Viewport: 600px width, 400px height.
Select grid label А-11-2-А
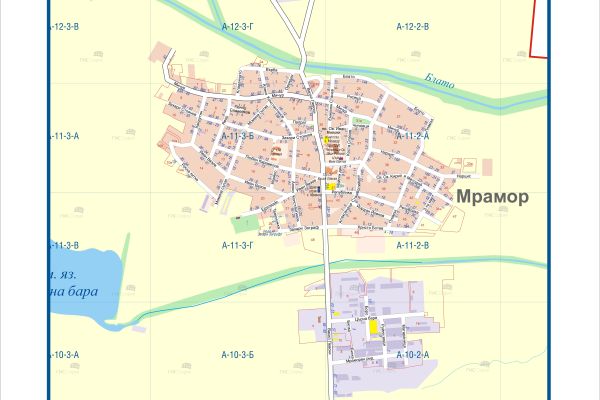[412, 136]
